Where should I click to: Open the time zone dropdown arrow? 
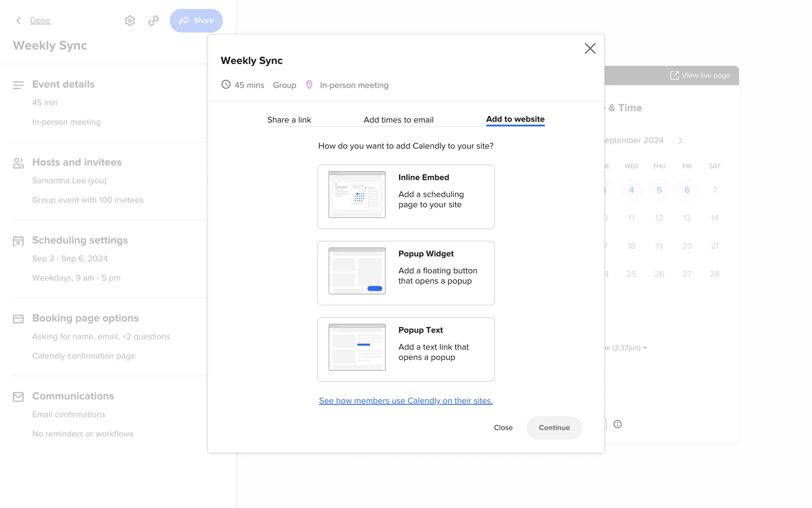point(645,348)
